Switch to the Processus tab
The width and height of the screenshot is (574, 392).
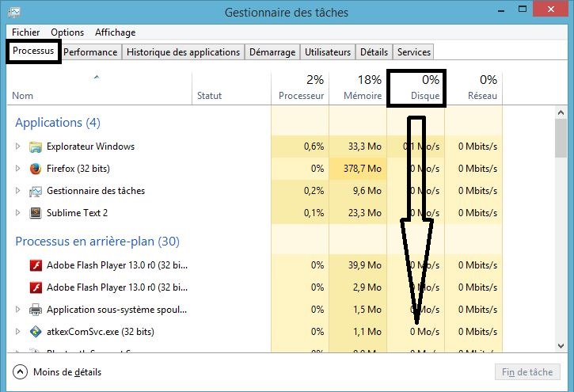click(x=33, y=51)
